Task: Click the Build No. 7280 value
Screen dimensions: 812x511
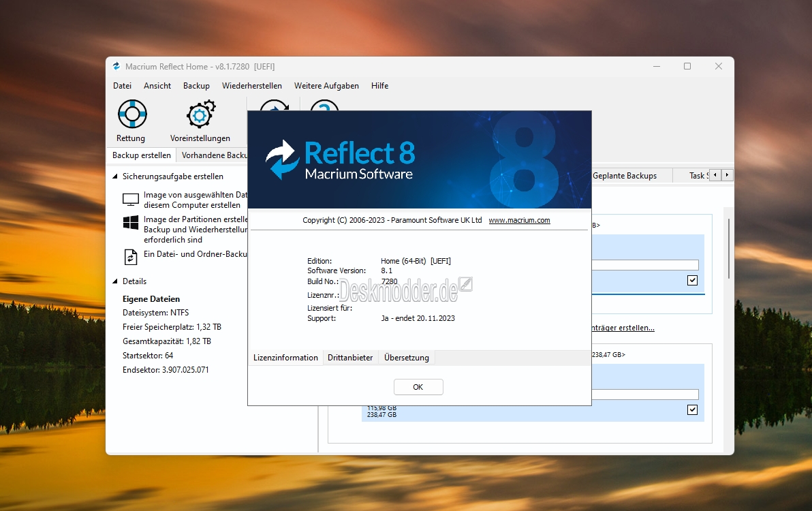Action: pos(389,281)
